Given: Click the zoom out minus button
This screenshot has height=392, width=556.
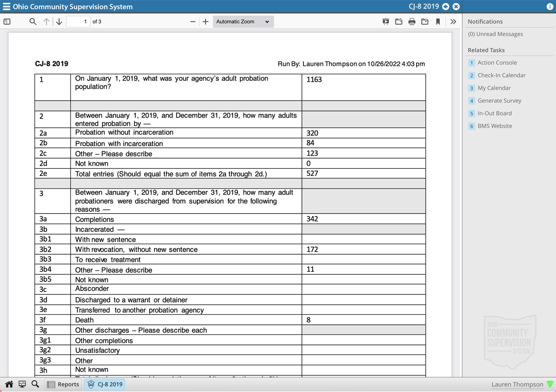Looking at the screenshot, I should [193, 21].
